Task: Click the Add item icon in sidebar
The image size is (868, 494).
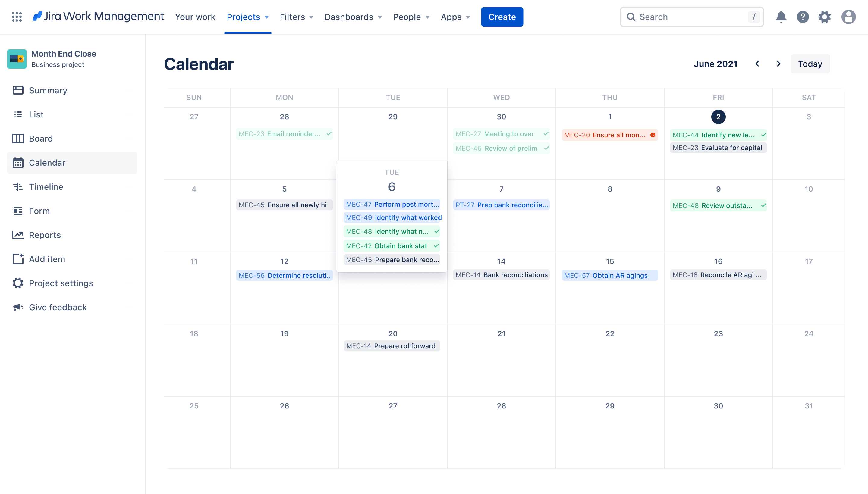Action: click(x=18, y=259)
